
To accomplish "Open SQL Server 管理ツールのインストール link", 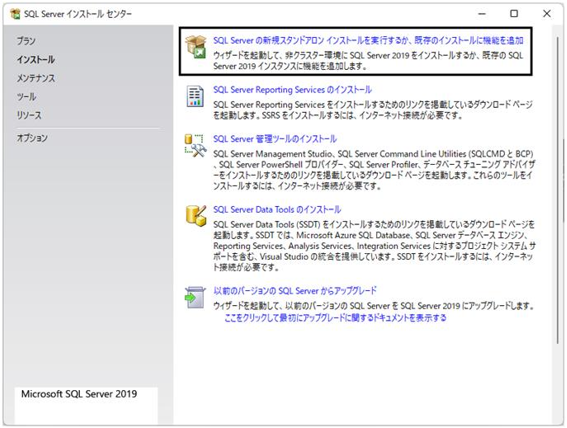I will tap(275, 139).
